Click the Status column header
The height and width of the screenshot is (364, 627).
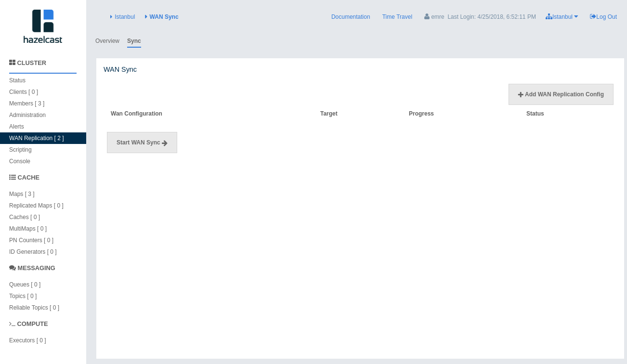pos(535,114)
